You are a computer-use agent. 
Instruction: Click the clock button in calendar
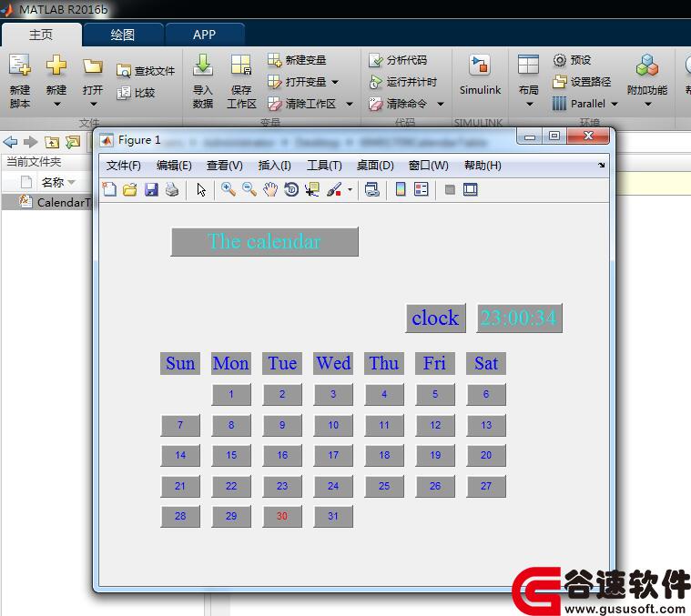click(x=435, y=318)
